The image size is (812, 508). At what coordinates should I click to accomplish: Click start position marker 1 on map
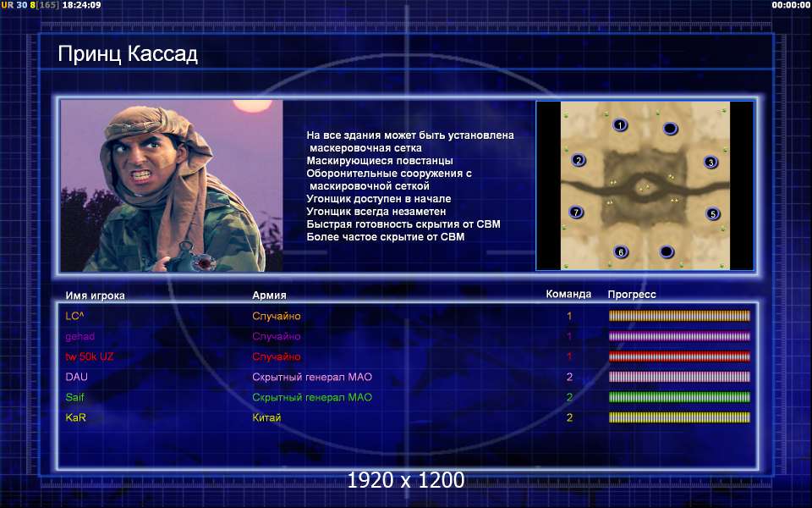point(620,125)
